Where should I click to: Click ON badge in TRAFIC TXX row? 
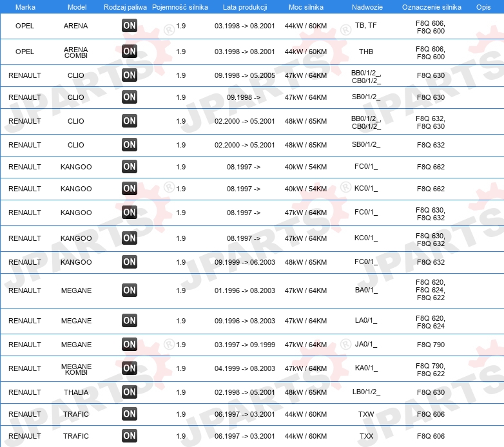(x=130, y=436)
